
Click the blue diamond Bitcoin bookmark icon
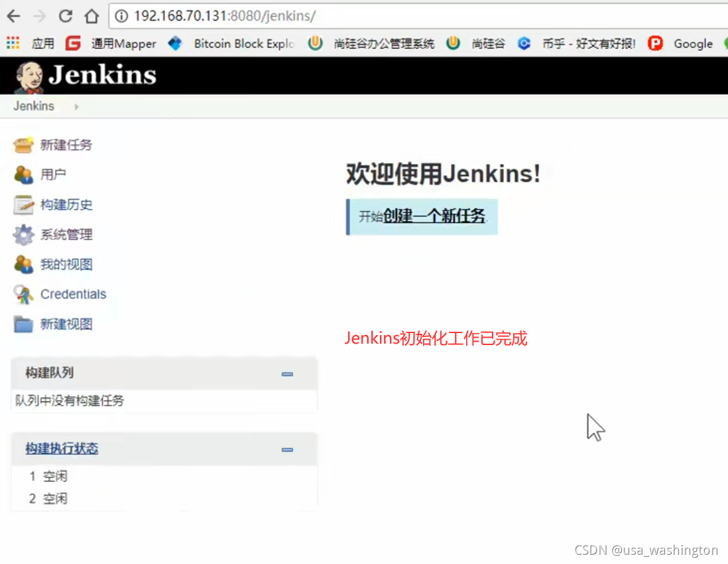pyautogui.click(x=175, y=43)
